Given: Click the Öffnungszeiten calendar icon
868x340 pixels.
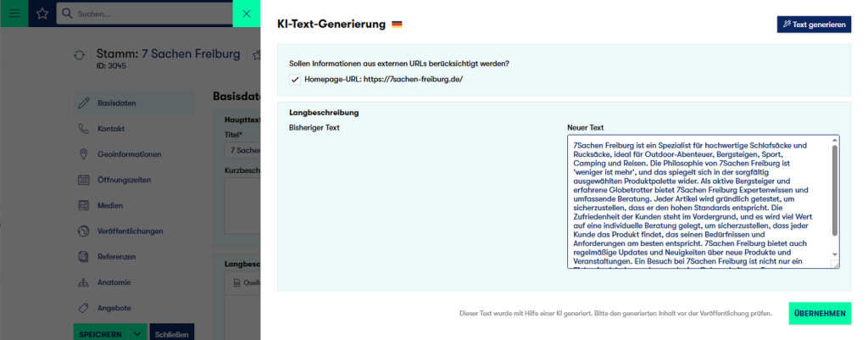Looking at the screenshot, I should pos(84,180).
